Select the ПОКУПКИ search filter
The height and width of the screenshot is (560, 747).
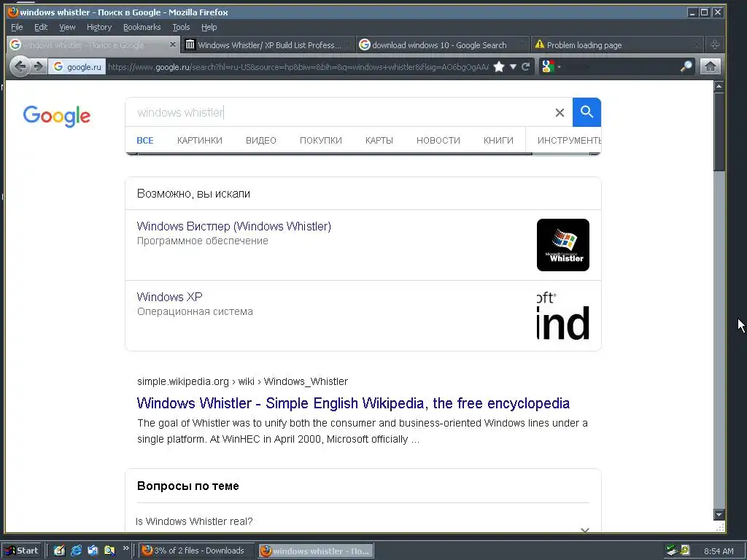click(x=321, y=141)
